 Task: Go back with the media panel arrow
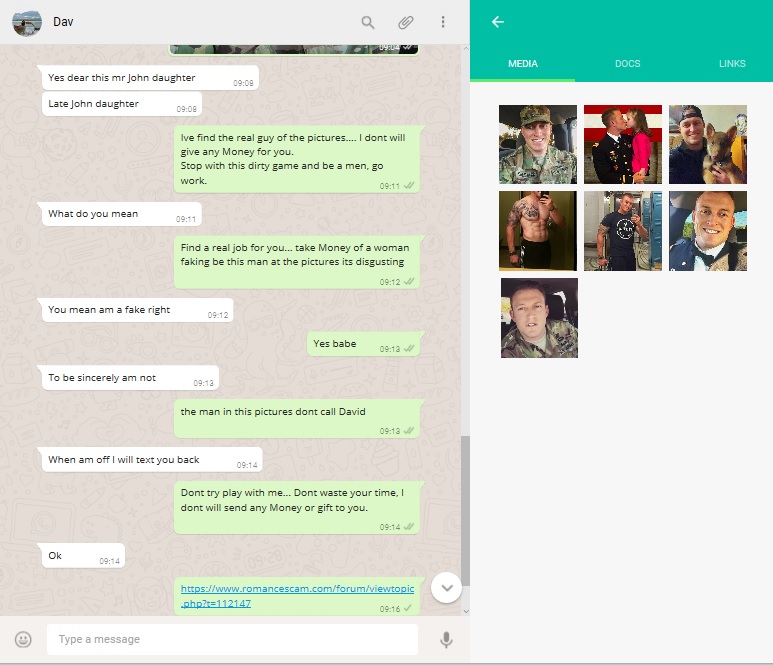(x=497, y=22)
